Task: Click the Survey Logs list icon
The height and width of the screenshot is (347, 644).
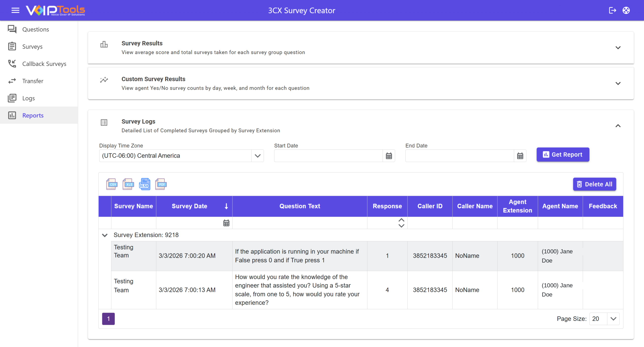Action: click(104, 122)
